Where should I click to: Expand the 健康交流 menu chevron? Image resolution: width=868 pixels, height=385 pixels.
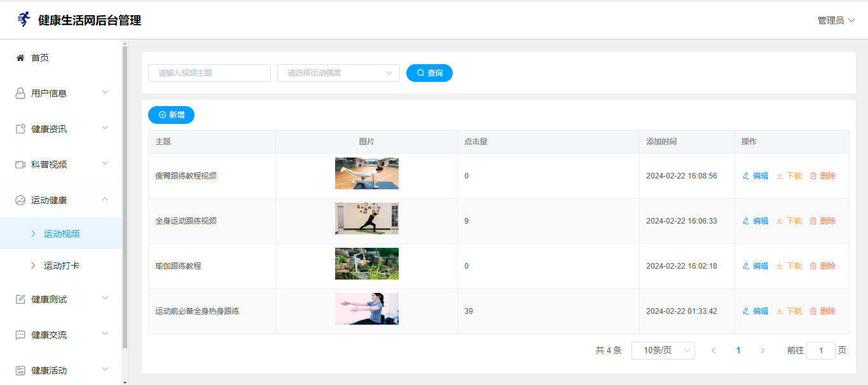point(106,334)
